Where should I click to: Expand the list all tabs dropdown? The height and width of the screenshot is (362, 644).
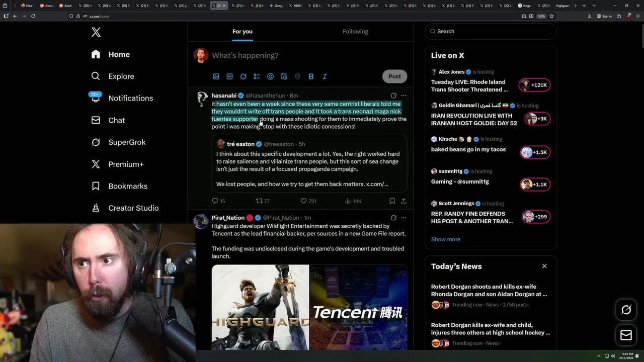pos(594,6)
